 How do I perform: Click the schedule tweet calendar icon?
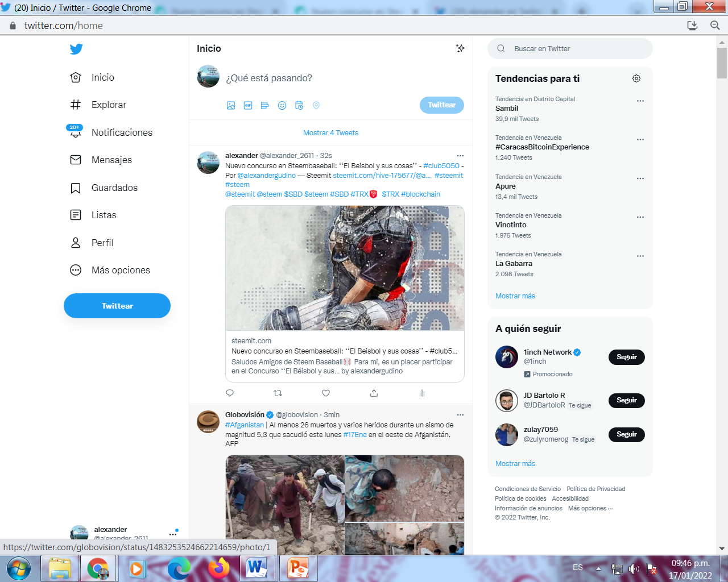point(299,105)
